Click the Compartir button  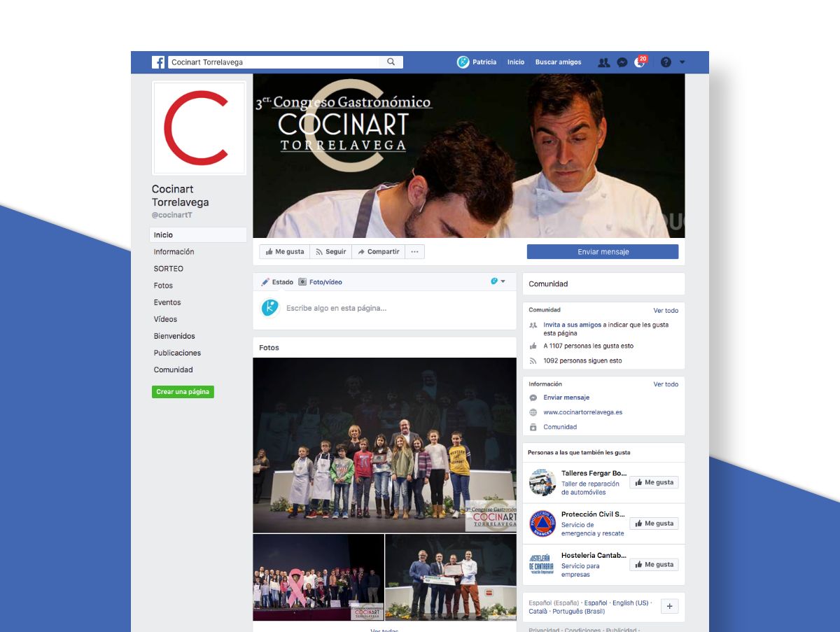click(378, 252)
